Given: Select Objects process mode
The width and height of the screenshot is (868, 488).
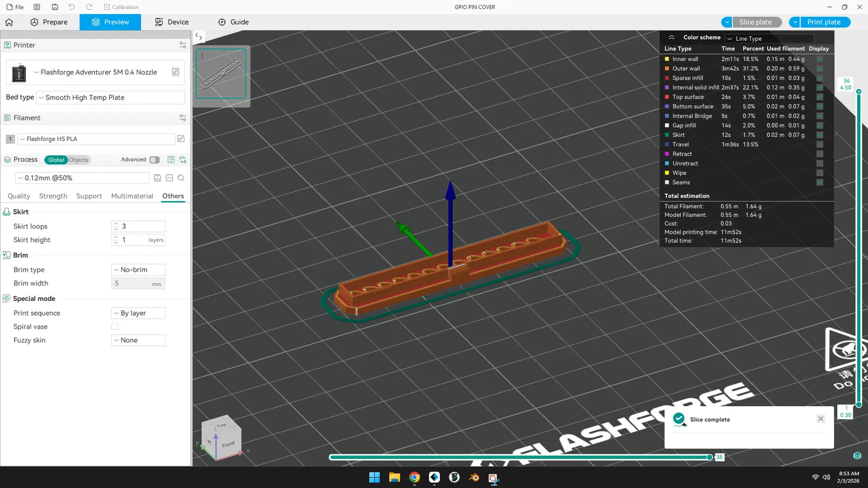Looking at the screenshot, I should [79, 160].
